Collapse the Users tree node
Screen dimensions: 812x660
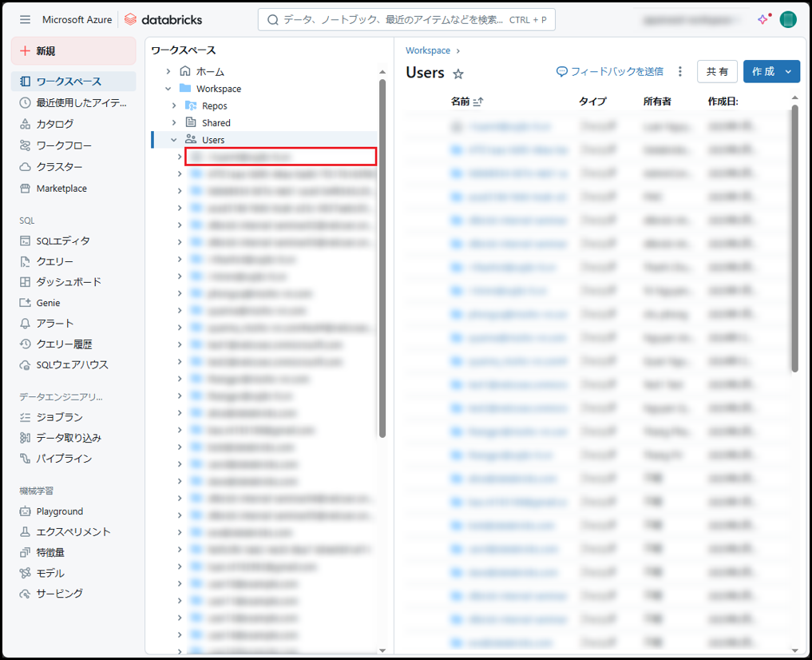(174, 140)
